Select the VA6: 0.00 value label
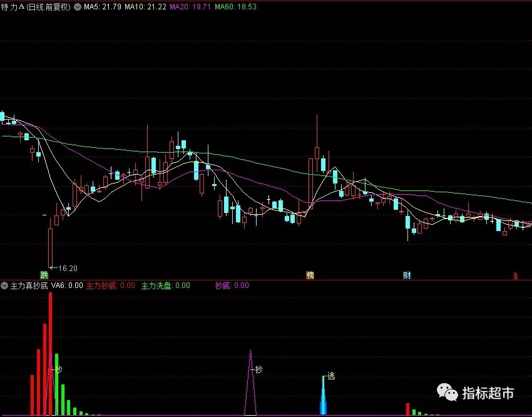532x417 pixels. point(67,286)
